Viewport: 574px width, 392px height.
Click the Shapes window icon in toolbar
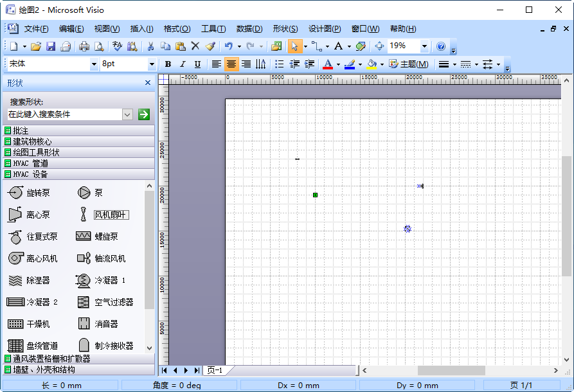276,46
